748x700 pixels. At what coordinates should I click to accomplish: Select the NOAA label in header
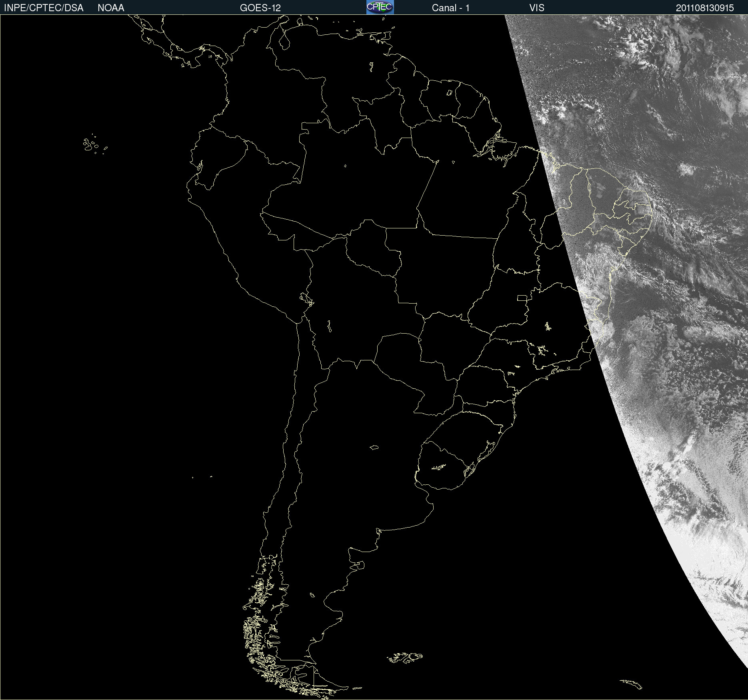pyautogui.click(x=111, y=8)
